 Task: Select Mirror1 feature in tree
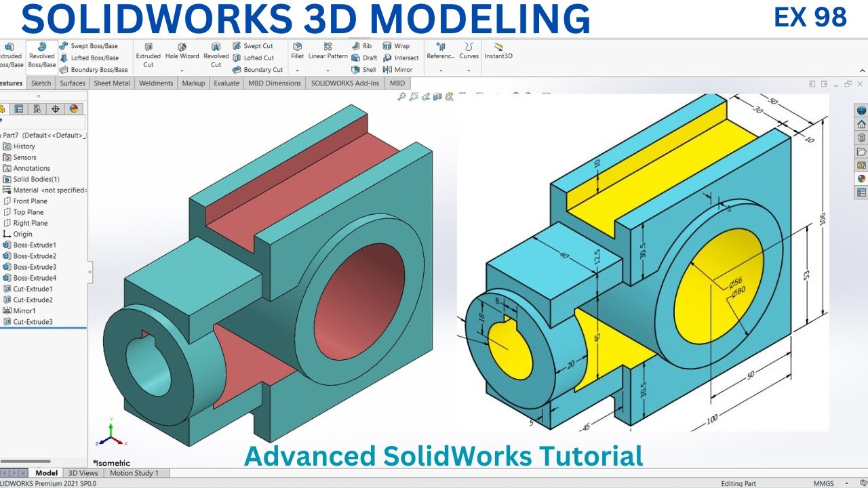pyautogui.click(x=19, y=311)
